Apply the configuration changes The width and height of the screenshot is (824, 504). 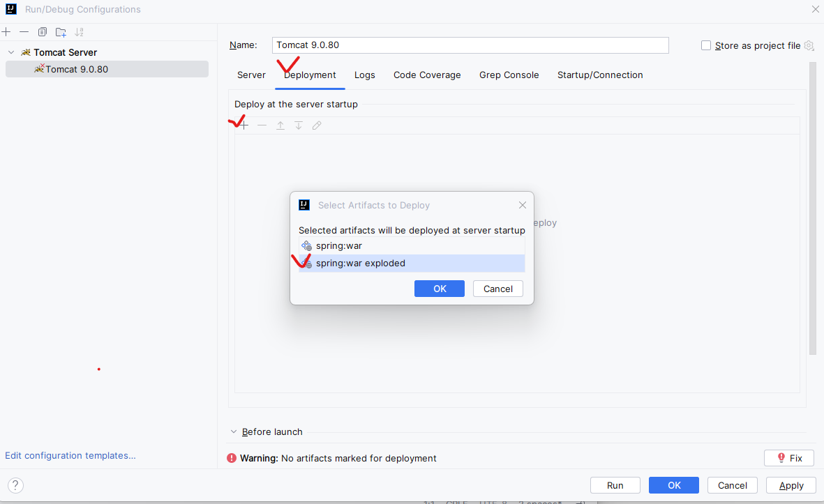pos(791,486)
